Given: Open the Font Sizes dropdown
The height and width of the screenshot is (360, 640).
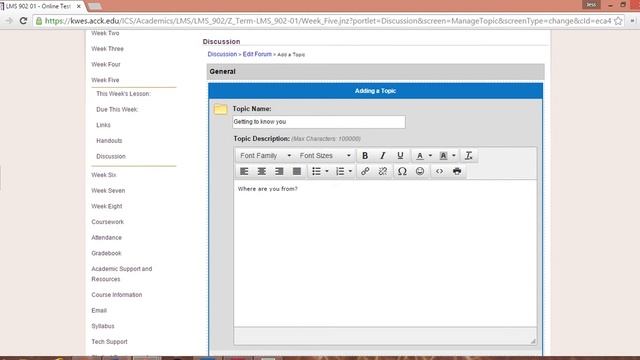Looking at the screenshot, I should [x=325, y=156].
